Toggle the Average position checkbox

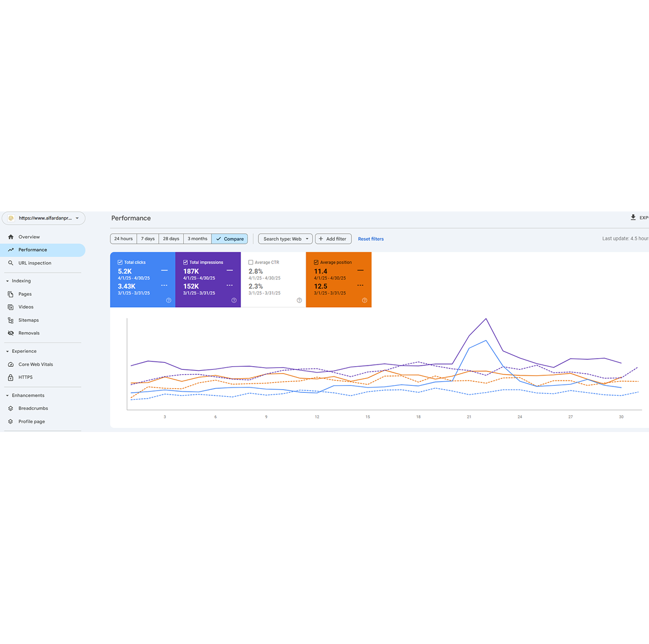tap(316, 262)
